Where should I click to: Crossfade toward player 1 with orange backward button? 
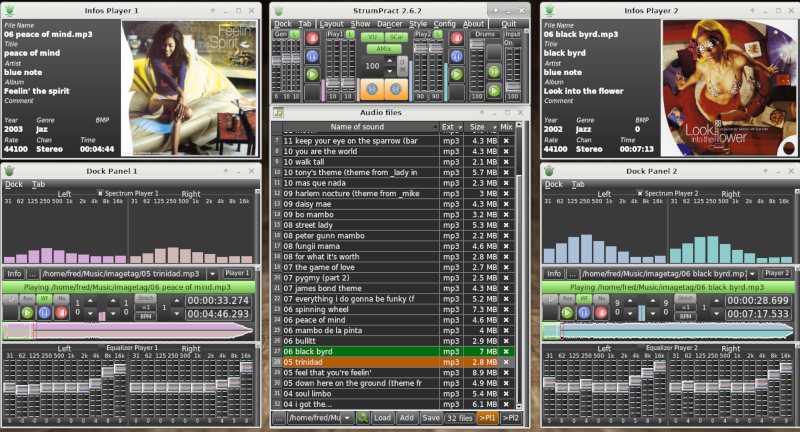click(x=396, y=89)
